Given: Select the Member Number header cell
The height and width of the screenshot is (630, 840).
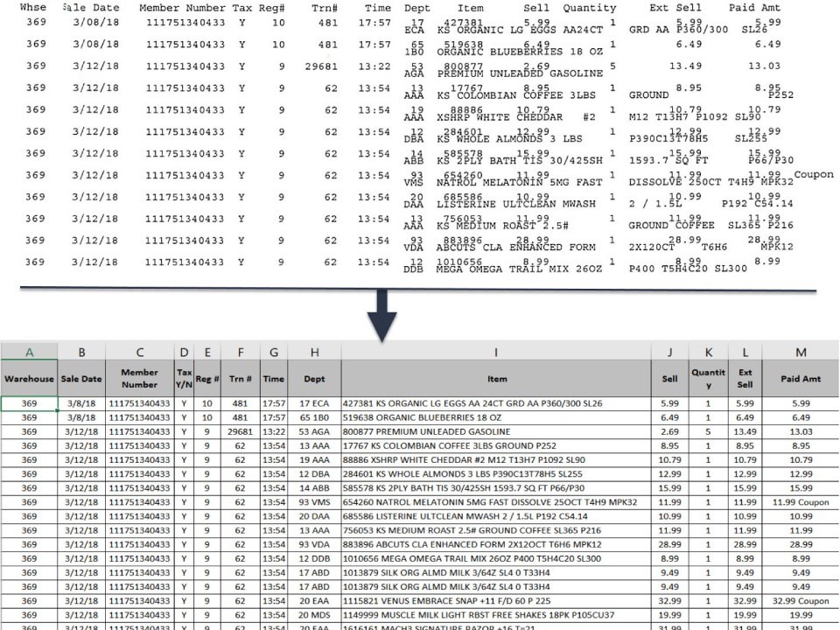Looking at the screenshot, I should tap(139, 378).
